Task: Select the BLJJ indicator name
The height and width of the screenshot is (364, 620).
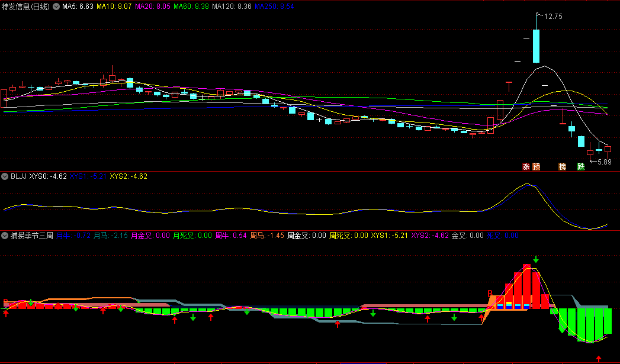Action: pos(18,176)
